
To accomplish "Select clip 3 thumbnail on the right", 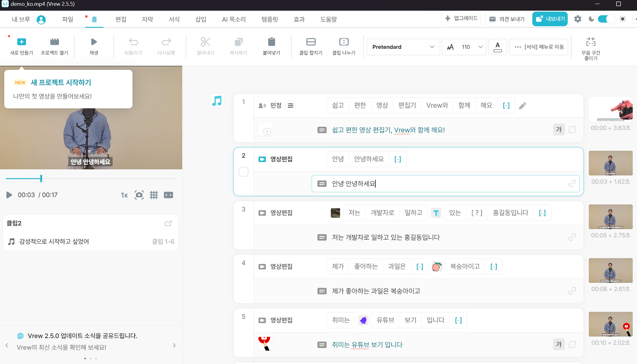I will click(x=610, y=217).
